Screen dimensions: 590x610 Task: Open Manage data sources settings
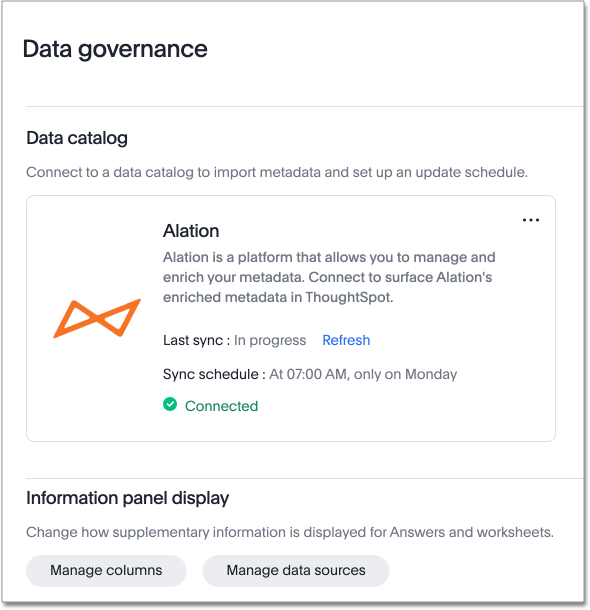point(296,571)
